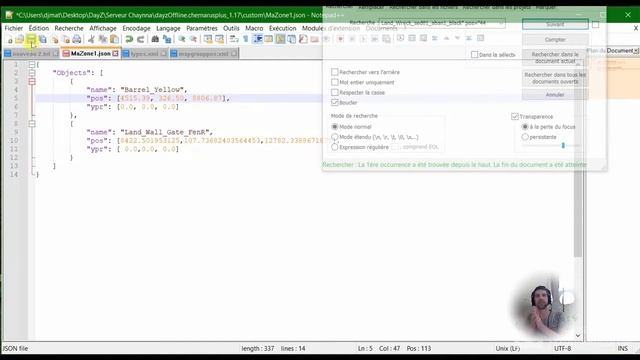
Task: Click the Document Map toolbar icon
Action: [x=280, y=39]
